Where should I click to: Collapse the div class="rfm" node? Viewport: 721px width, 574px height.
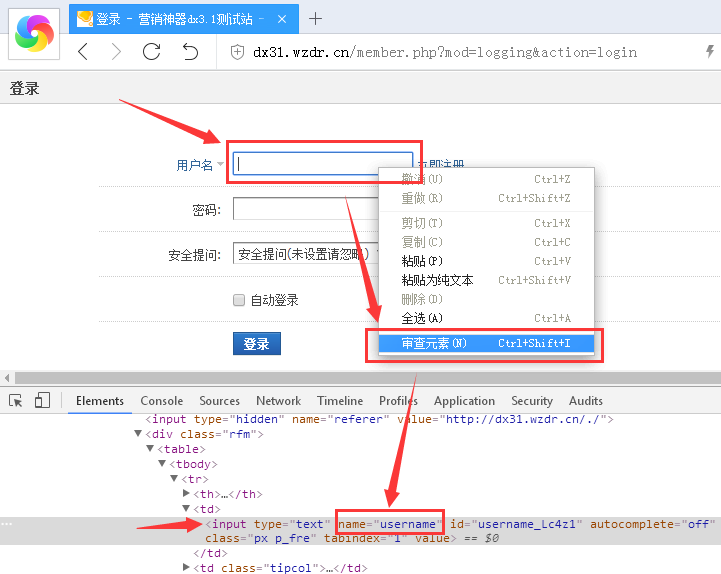pyautogui.click(x=139, y=434)
